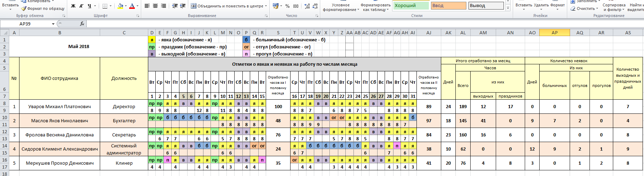Open the accounting format dropdown arrow
Viewport: 644px width, 176px height.
click(281, 6)
